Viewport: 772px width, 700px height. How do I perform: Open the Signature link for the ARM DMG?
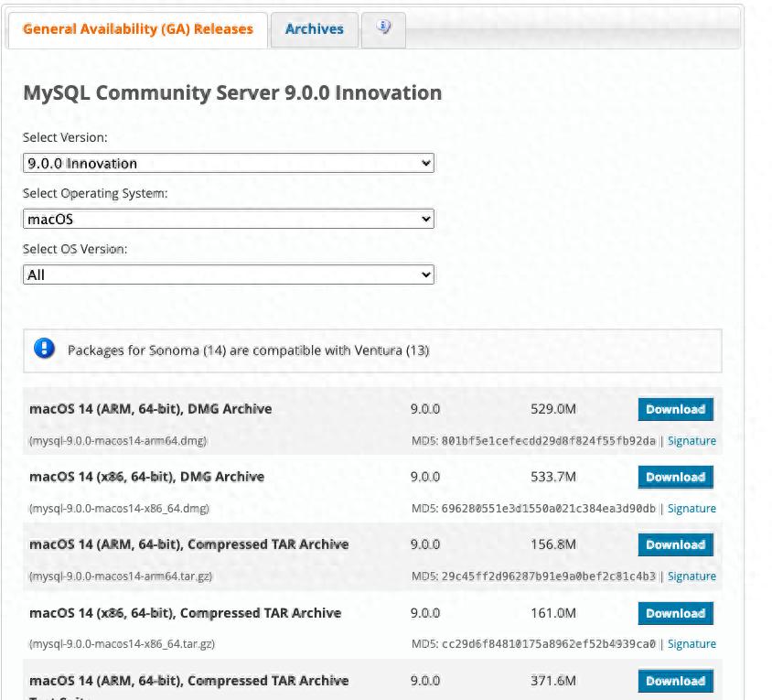click(692, 440)
